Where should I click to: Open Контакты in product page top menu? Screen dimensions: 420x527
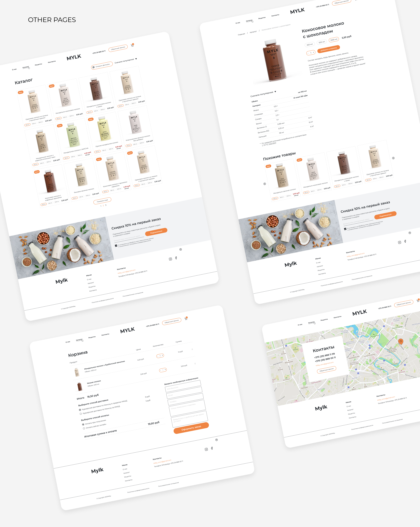coord(275,15)
